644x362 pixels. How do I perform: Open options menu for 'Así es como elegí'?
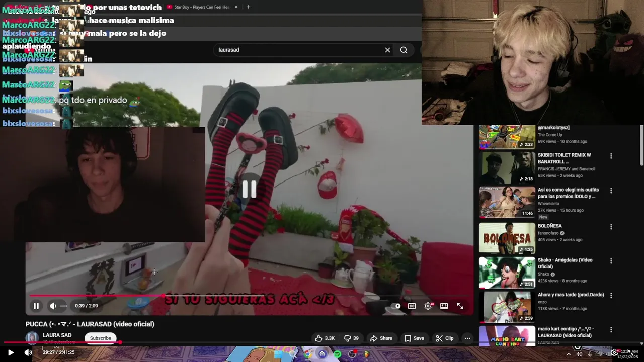[611, 191]
